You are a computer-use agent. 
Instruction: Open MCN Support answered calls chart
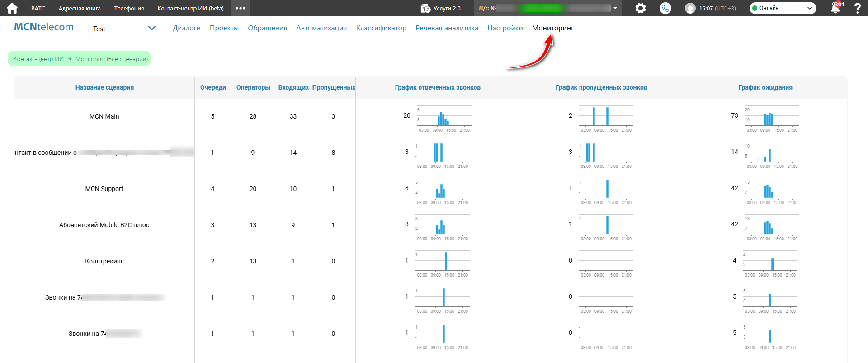click(x=442, y=191)
